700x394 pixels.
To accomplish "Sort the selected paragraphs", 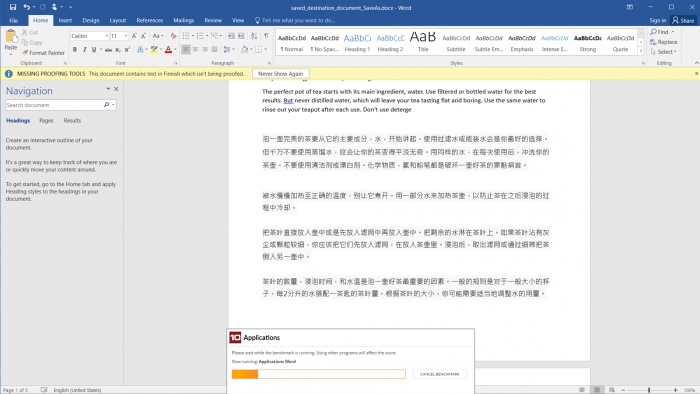I will (x=254, y=36).
